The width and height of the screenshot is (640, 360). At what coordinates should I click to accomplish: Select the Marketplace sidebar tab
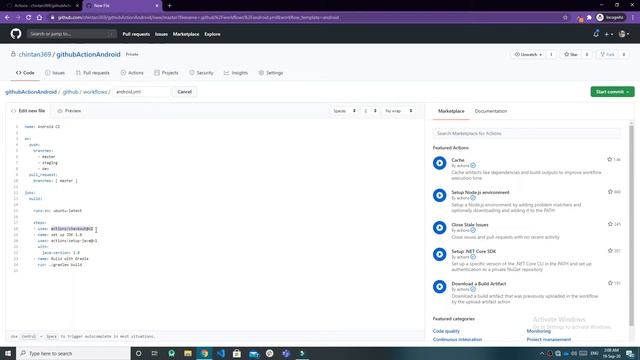coord(451,111)
